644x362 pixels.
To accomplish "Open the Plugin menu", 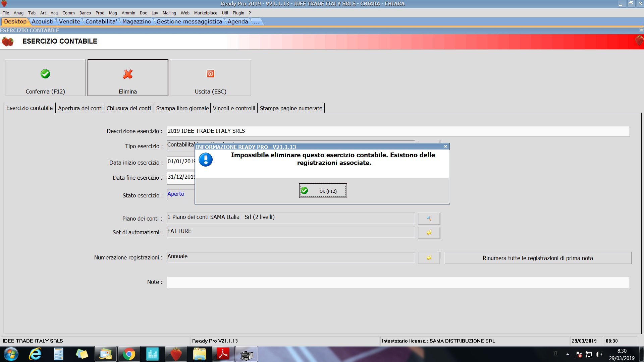I will click(238, 13).
